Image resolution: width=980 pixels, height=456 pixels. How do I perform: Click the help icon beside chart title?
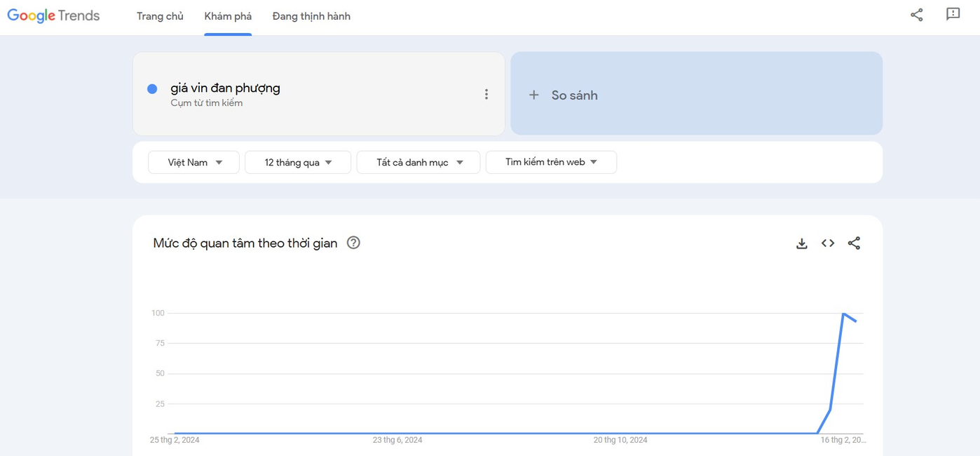click(x=353, y=243)
